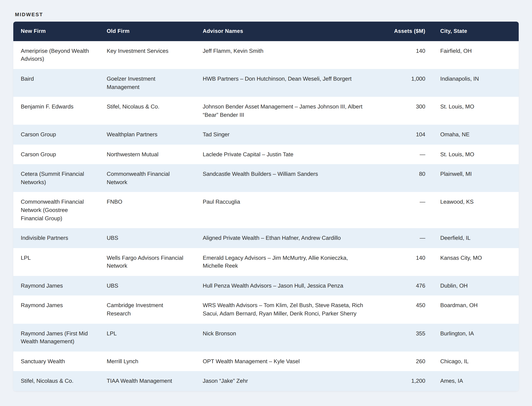Click the "New Firm" column header
The width and height of the screenshot is (532, 406).
coord(33,31)
